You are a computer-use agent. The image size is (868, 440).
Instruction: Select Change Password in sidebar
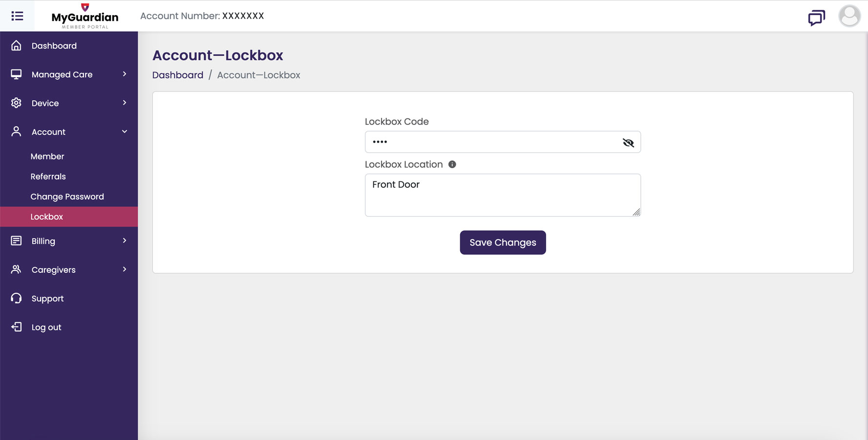click(67, 197)
